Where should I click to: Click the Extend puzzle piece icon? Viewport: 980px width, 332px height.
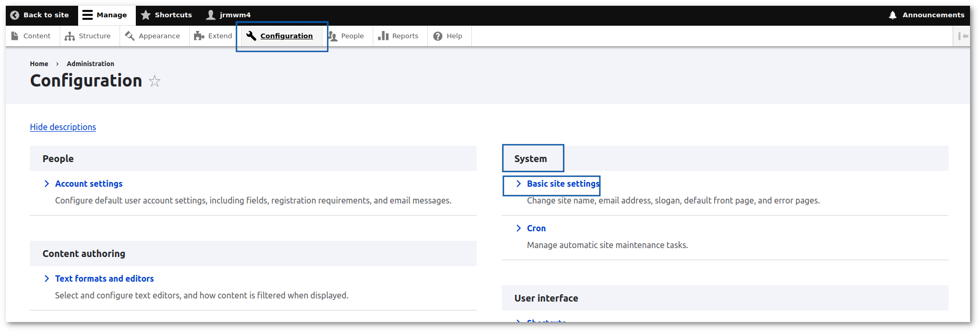[x=199, y=36]
